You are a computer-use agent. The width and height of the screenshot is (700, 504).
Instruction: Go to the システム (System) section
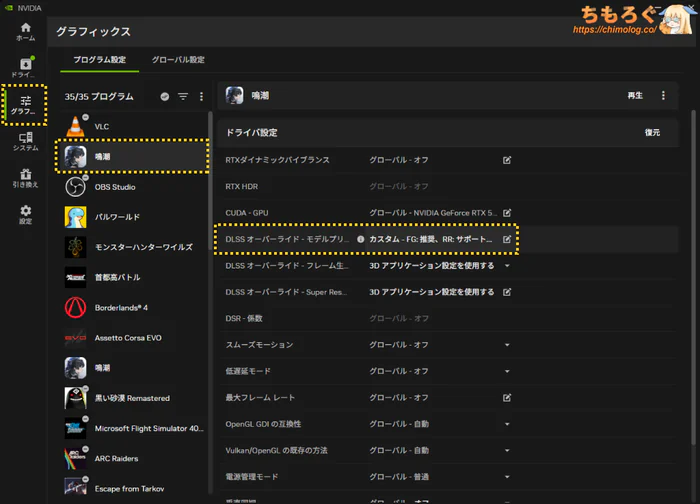[x=26, y=142]
